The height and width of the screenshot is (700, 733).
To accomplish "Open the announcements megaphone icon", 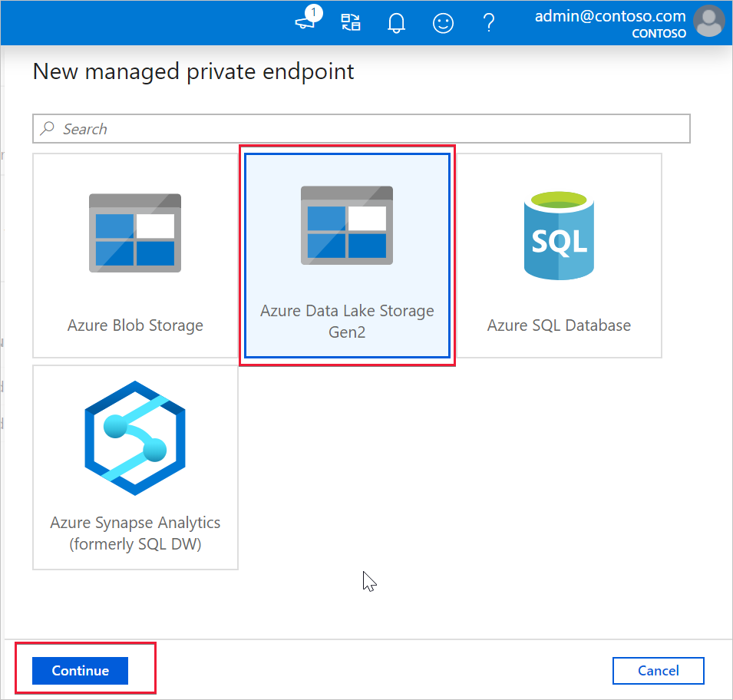I will click(x=307, y=20).
